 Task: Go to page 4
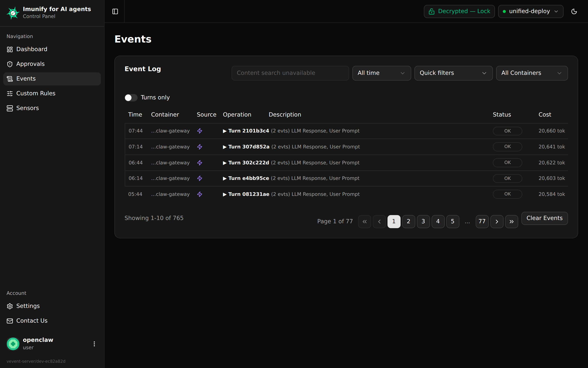pos(438,221)
